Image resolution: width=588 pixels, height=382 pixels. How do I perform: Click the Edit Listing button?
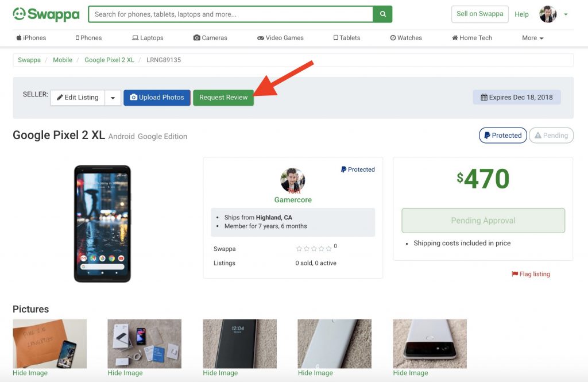tap(78, 98)
